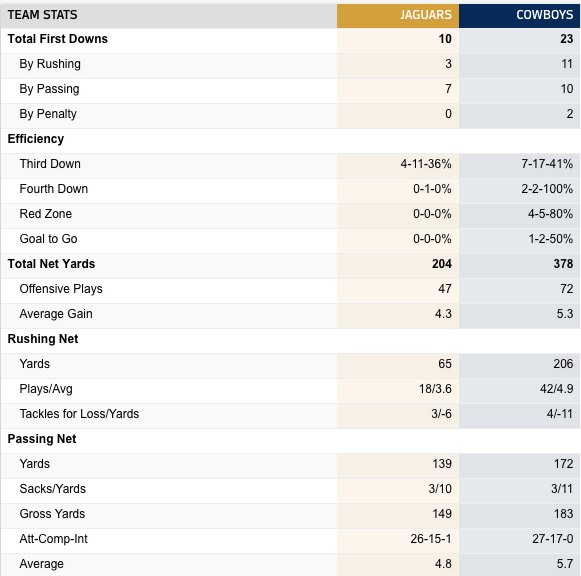The image size is (581, 576).
Task: Click the Rushing Net section heading
Action: (43, 339)
